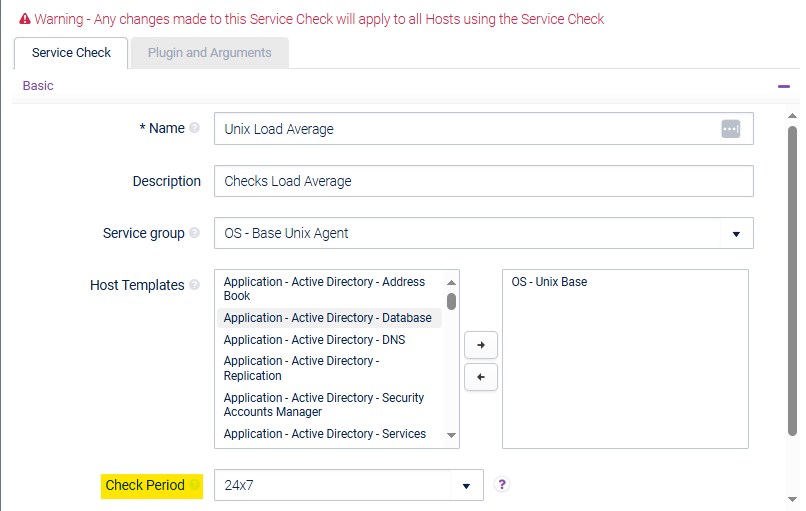Click the Description input field
The width and height of the screenshot is (806, 511).
point(483,181)
